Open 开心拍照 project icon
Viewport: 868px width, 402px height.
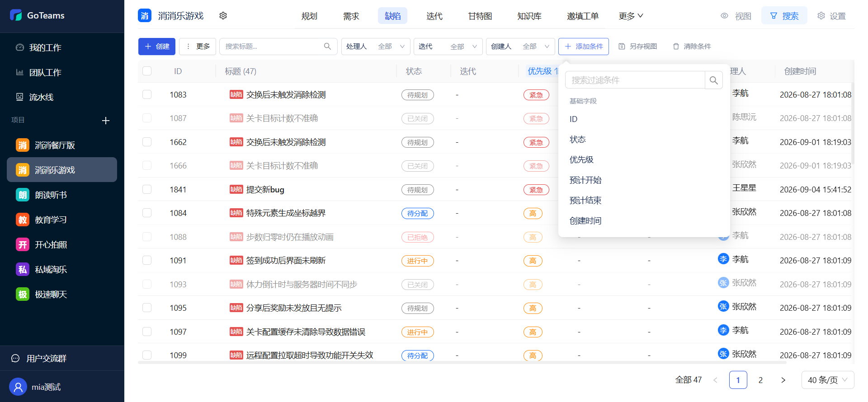(23, 244)
